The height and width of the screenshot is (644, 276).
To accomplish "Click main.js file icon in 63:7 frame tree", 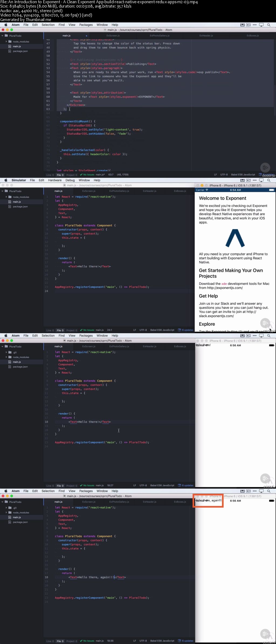I will [10, 46].
